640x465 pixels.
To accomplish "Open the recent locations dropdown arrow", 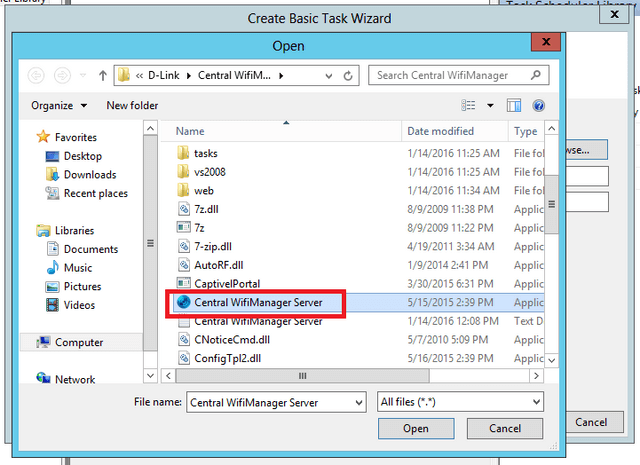I will point(83,76).
